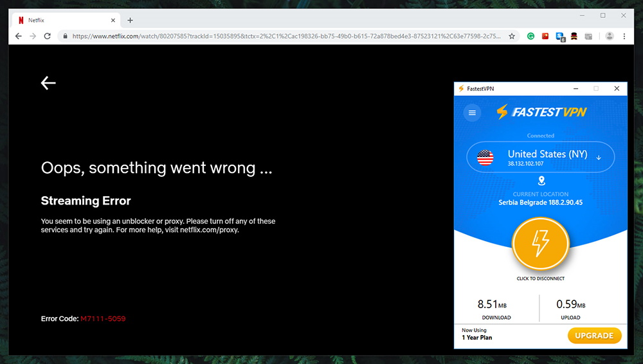Open Chrome's three-dot menu

pos(624,36)
